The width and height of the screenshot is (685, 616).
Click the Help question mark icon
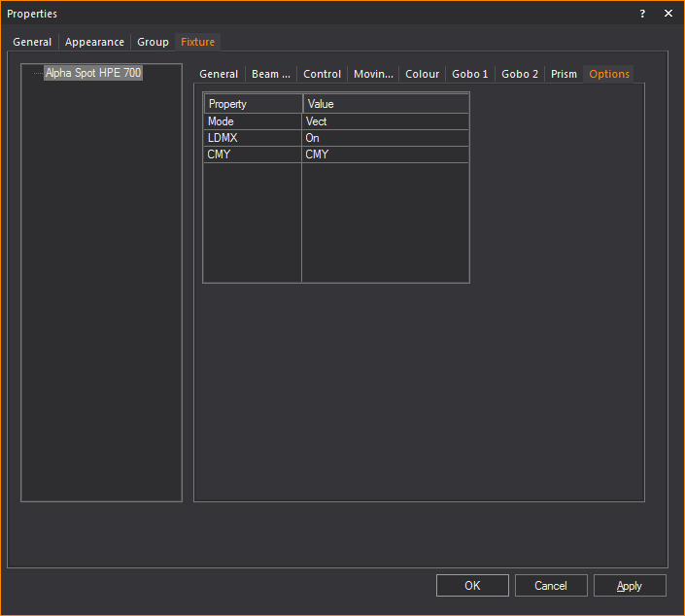coord(642,14)
